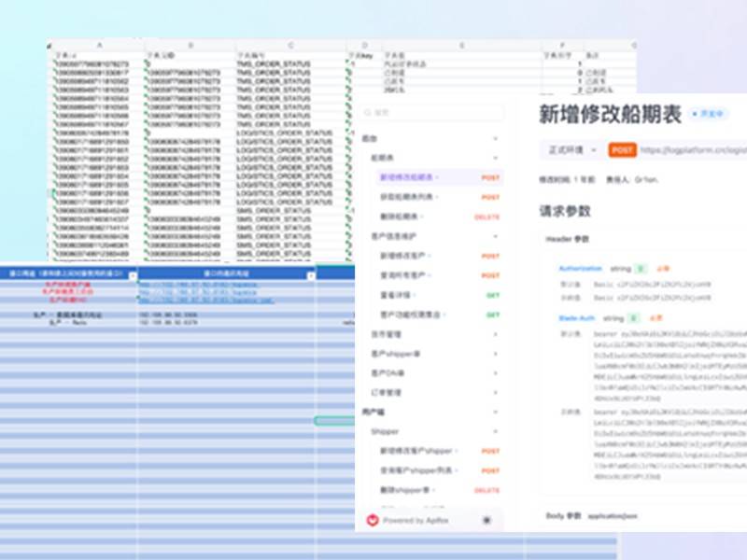Viewport: 747px width, 560px height.
Task: Open the second blue header filter arrow
Action: (x=311, y=275)
